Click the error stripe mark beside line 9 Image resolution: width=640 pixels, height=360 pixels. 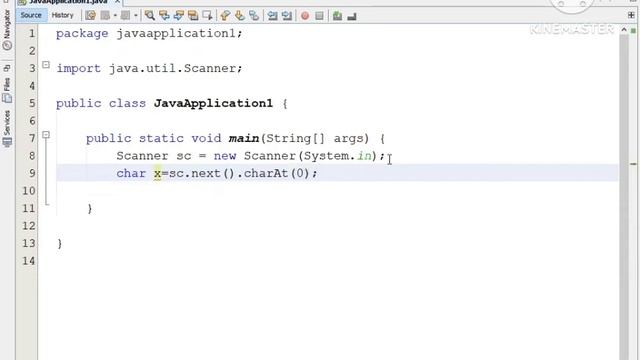[633, 164]
